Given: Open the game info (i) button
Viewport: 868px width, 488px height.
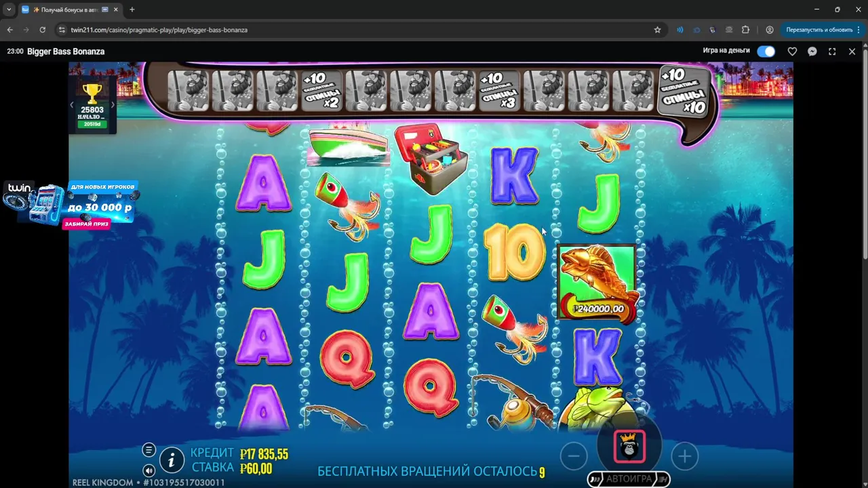Looking at the screenshot, I should click(172, 461).
